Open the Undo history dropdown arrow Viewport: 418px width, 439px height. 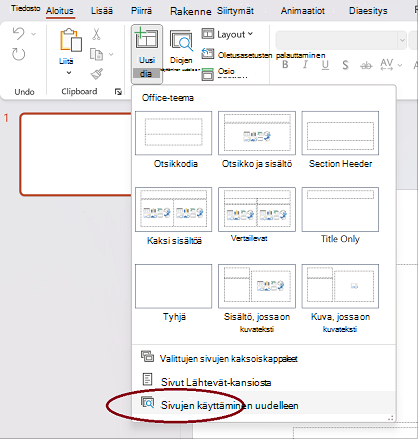tap(33, 34)
